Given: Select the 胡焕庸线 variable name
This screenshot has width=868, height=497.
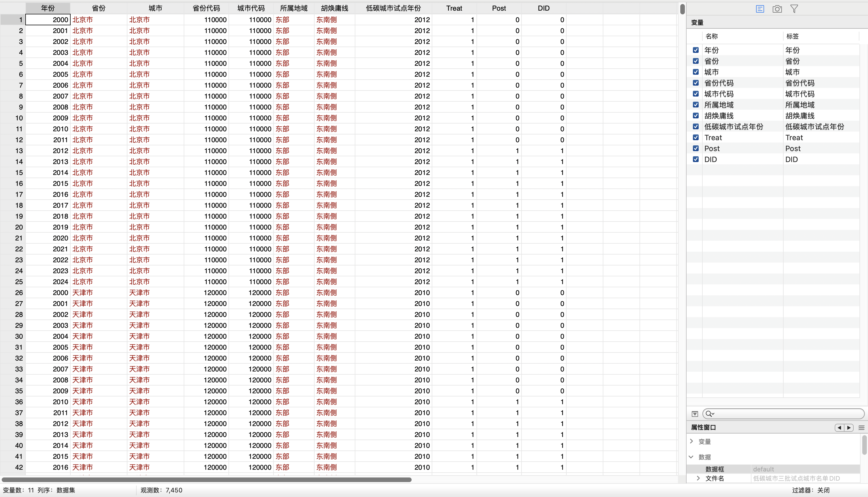Looking at the screenshot, I should [719, 116].
